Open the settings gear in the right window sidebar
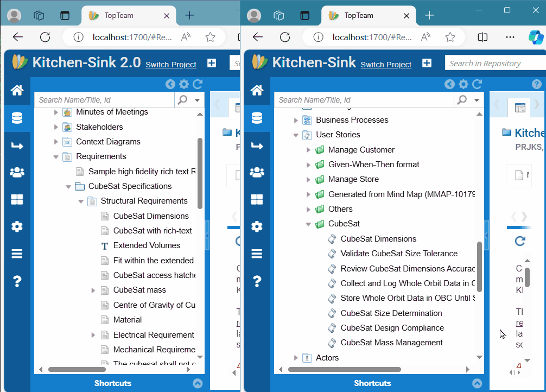 click(x=257, y=226)
